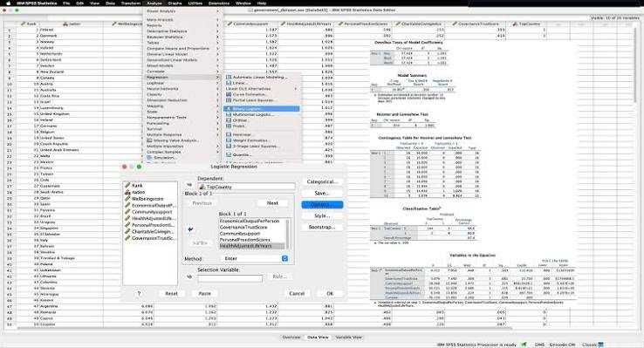Select CharitableGiving variable in source list
644x348 pixels.
(150, 231)
